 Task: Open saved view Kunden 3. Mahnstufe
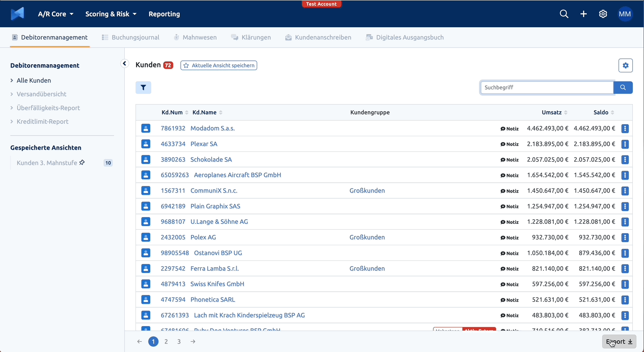pos(47,163)
